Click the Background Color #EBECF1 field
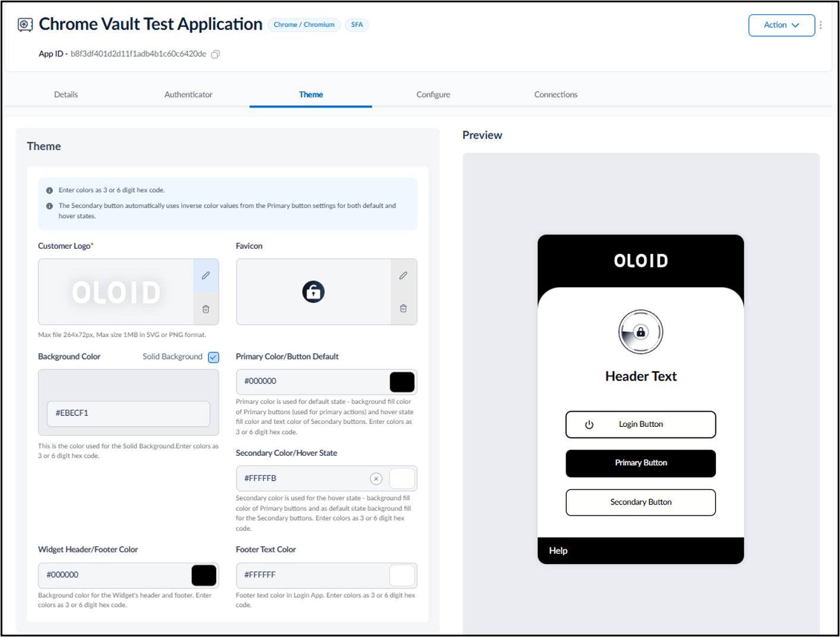 pyautogui.click(x=128, y=413)
